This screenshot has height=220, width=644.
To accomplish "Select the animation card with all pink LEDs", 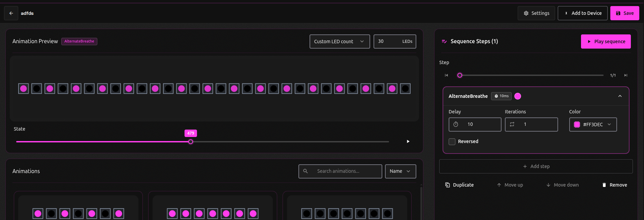I will point(213,206).
